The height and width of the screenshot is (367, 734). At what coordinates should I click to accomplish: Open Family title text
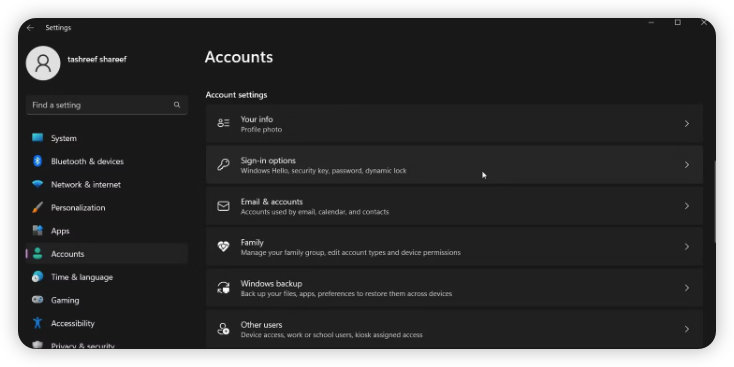coord(252,242)
